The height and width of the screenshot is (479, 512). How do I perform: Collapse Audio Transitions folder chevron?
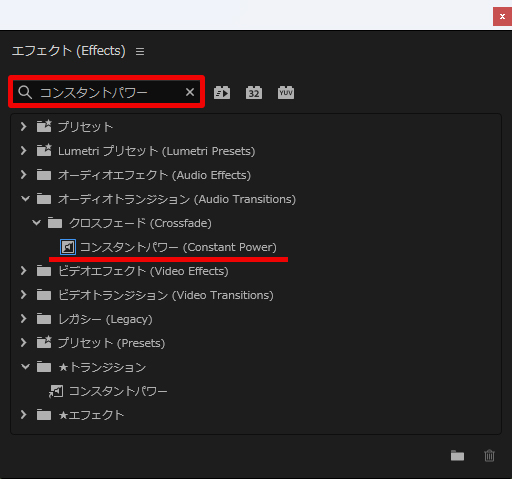pyautogui.click(x=25, y=199)
